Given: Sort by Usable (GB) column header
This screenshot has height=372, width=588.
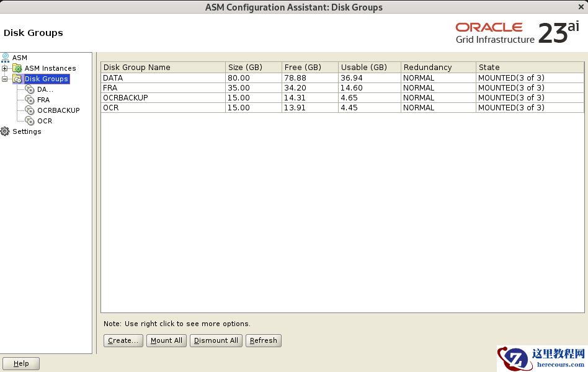Looking at the screenshot, I should [370, 67].
